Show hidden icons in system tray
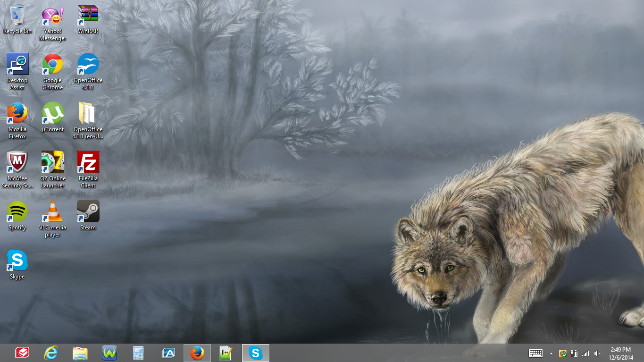The width and height of the screenshot is (644, 362). [x=551, y=354]
